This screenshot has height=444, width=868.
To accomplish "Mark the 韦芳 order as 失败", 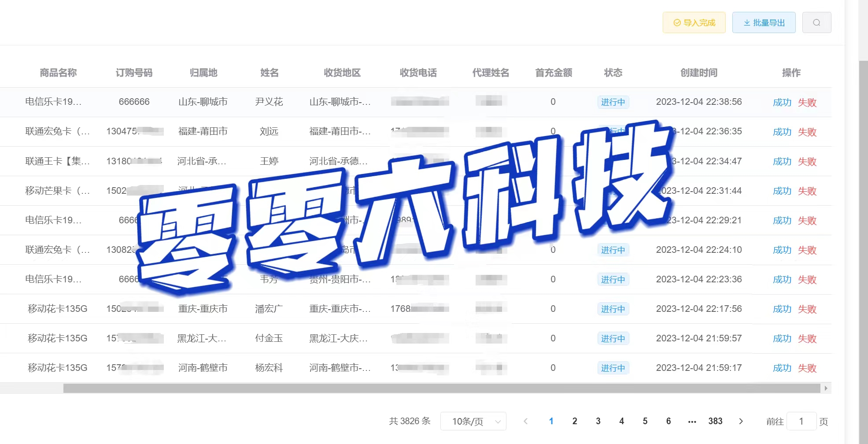I will [x=807, y=279].
